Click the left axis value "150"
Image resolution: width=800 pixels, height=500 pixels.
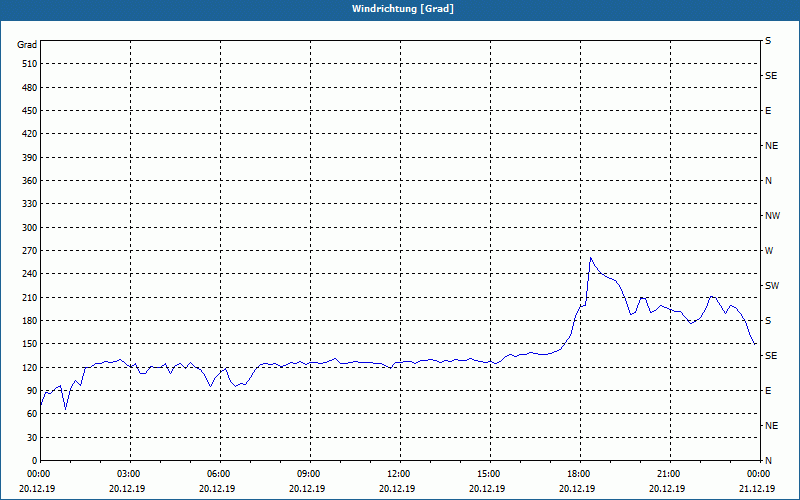pos(30,344)
